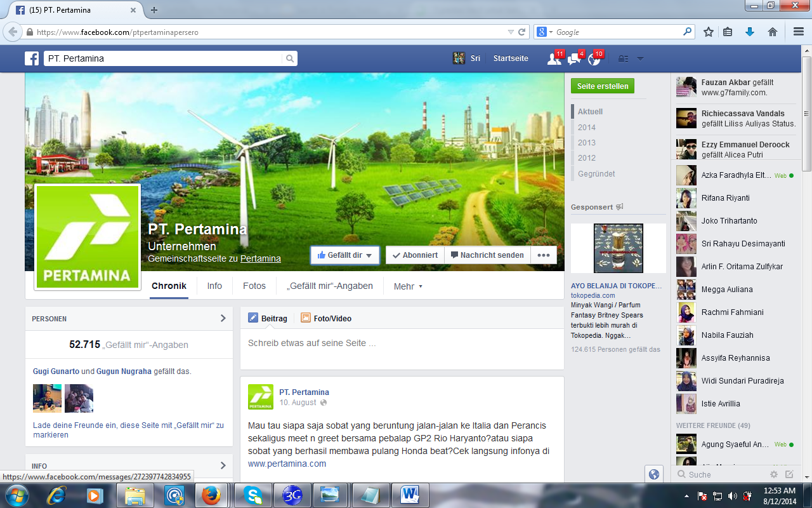
Task: Click the chat Suche field
Action: pyautogui.click(x=721, y=474)
